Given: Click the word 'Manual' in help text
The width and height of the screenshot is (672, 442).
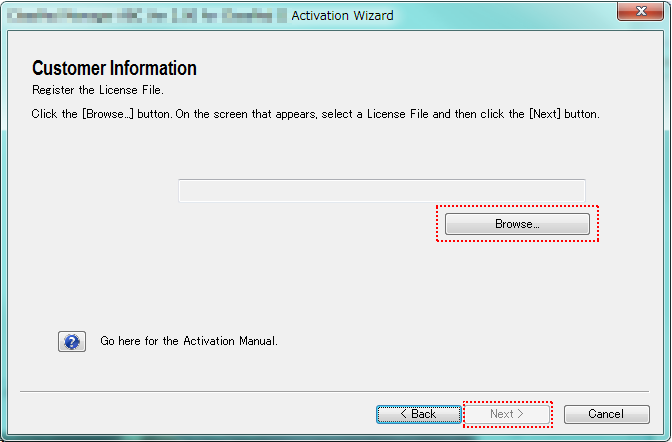Looking at the screenshot, I should 254,341.
